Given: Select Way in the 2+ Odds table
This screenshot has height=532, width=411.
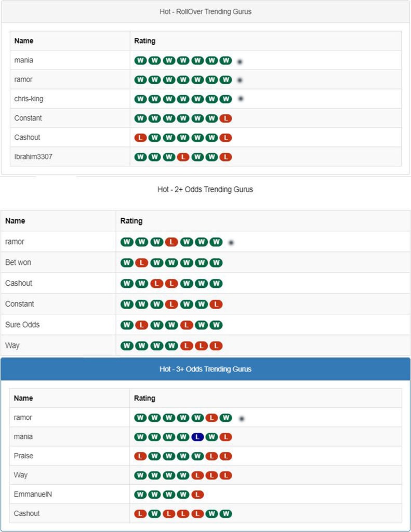Looking at the screenshot, I should (x=12, y=345).
